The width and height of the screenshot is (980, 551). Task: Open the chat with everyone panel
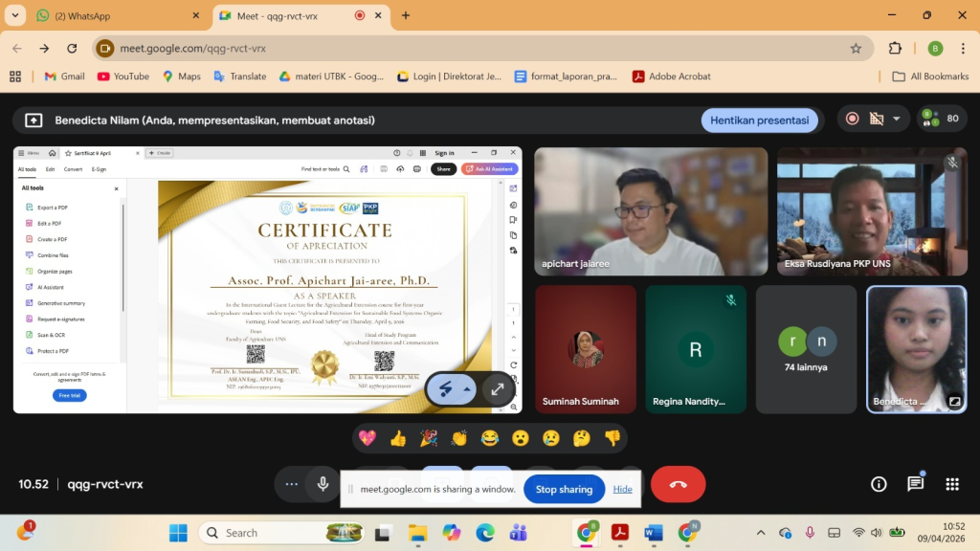(915, 484)
